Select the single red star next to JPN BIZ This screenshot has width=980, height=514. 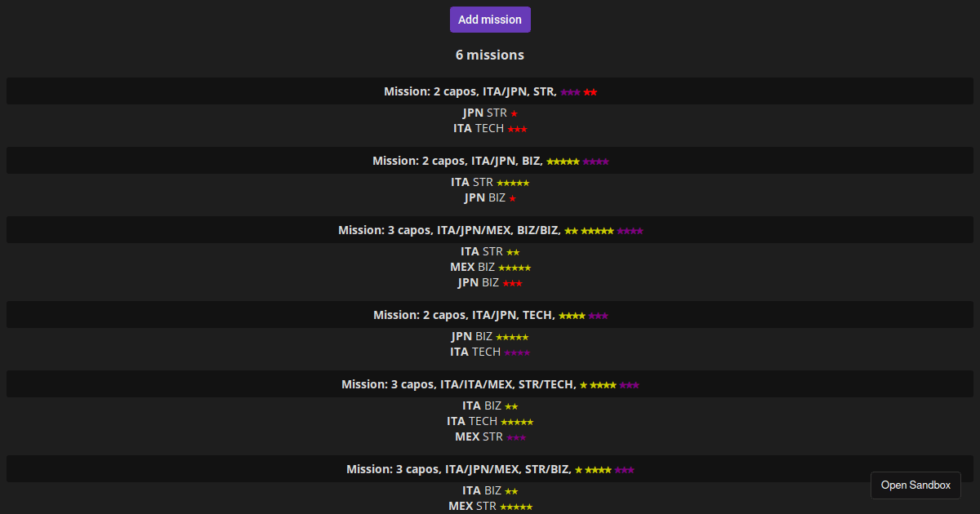click(x=513, y=197)
